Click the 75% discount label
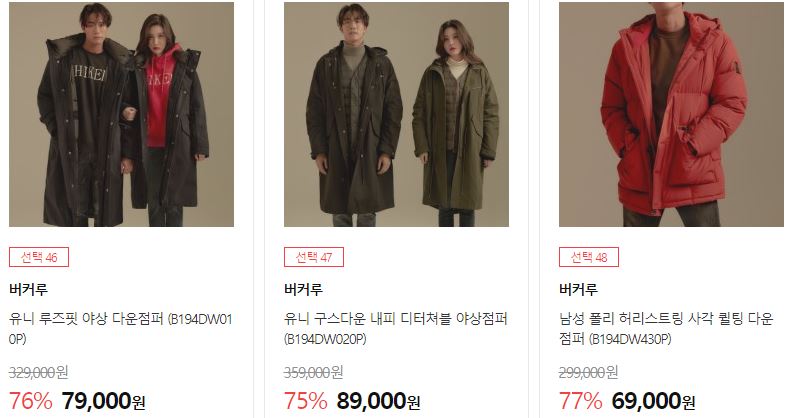 click(x=305, y=401)
